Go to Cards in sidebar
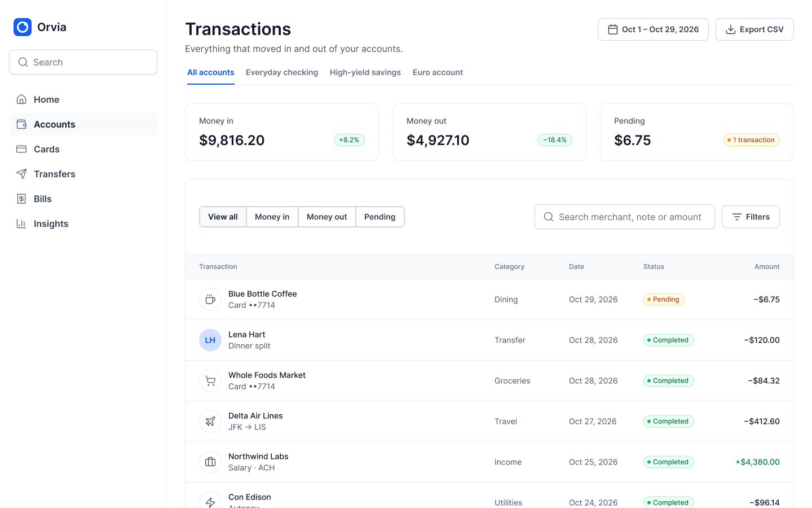The image size is (812, 508). (83, 149)
